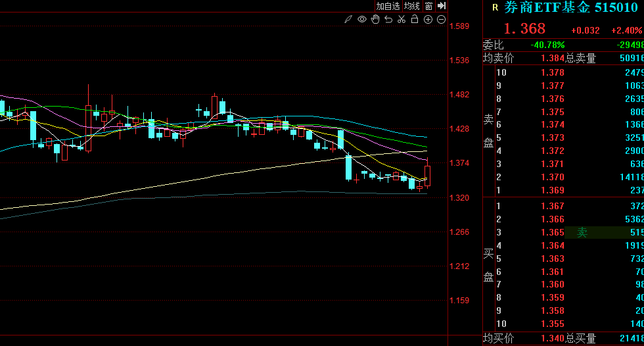Click the undo arrow icon
The image size is (644, 346).
pos(388,20)
